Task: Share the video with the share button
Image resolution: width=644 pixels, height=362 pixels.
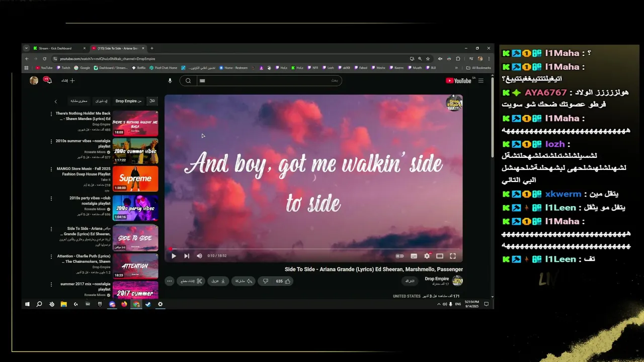Action: (x=244, y=281)
